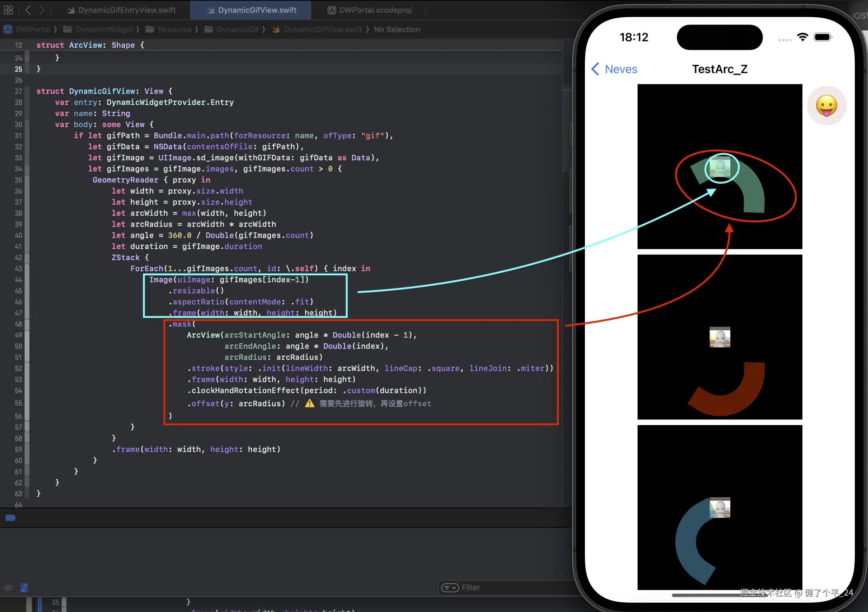Click the emoji face button in simulator
This screenshot has height=612, width=868.
(826, 106)
